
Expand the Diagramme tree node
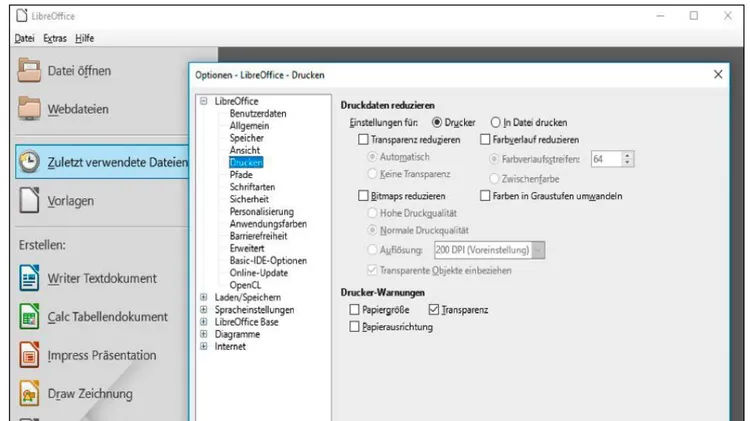[x=204, y=334]
